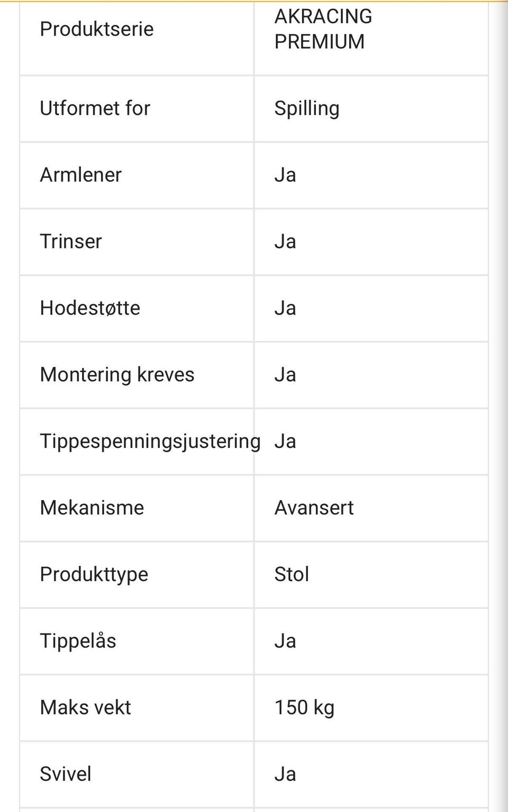The height and width of the screenshot is (812, 508).
Task: Select the Stol value text
Action: tap(292, 575)
